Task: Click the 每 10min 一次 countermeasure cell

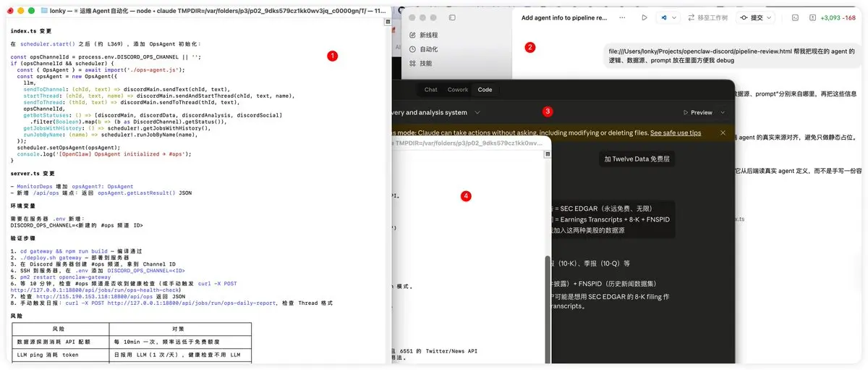Action: 180,342
